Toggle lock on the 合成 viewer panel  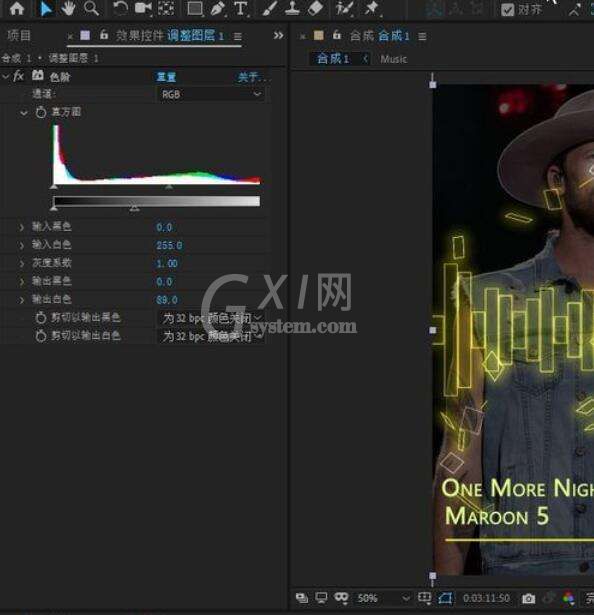[x=337, y=35]
